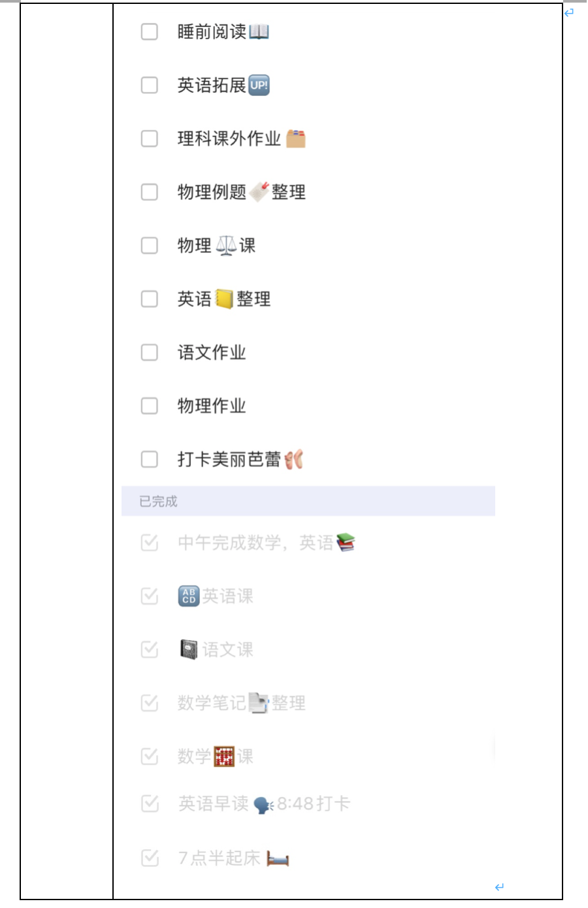Screen dimensions: 588x908
Task: Check the 英语拓展 task checkbox
Action: [x=150, y=85]
